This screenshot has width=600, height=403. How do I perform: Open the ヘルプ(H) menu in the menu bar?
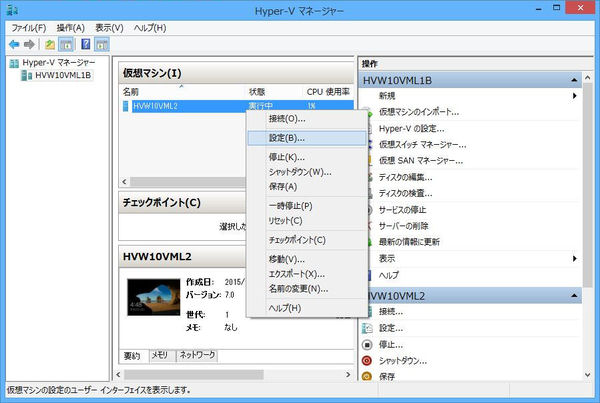(x=150, y=28)
